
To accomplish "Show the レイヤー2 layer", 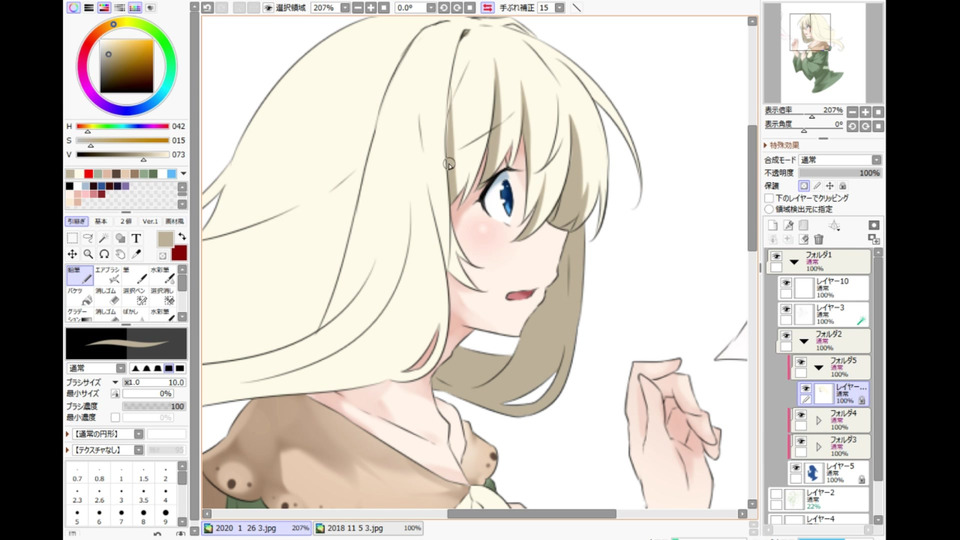I will tap(776, 494).
